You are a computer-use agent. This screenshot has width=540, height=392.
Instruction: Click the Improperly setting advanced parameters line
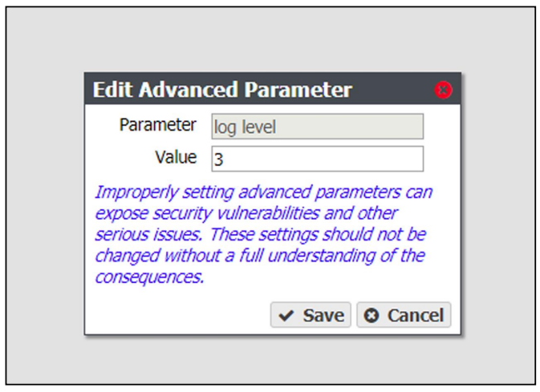[263, 192]
